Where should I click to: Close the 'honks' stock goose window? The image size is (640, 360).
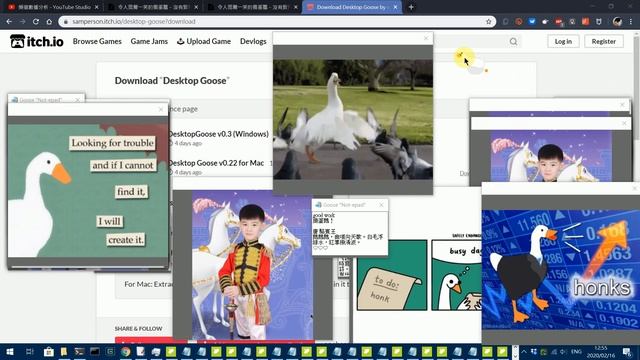635,188
